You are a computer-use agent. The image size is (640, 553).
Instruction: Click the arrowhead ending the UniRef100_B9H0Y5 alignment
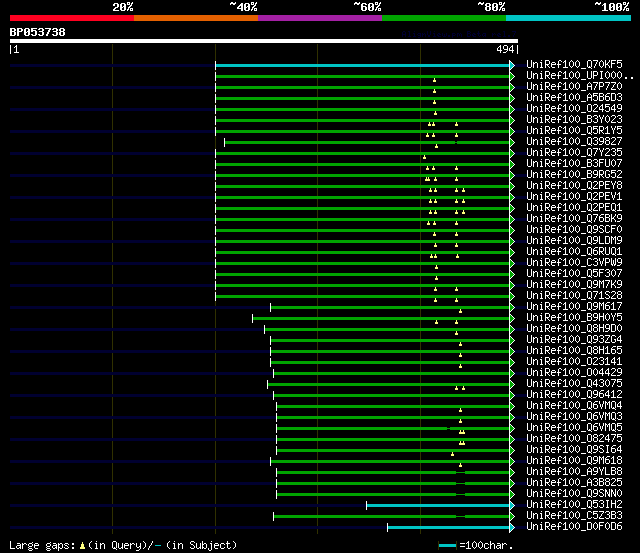(512, 319)
